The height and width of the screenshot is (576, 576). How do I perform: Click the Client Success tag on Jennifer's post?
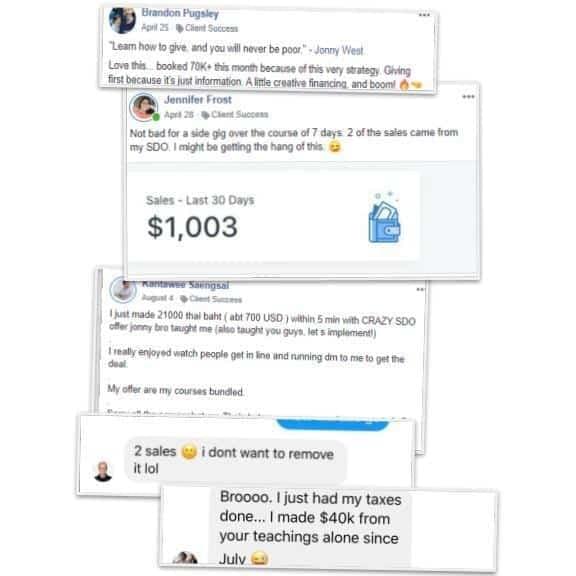click(235, 115)
